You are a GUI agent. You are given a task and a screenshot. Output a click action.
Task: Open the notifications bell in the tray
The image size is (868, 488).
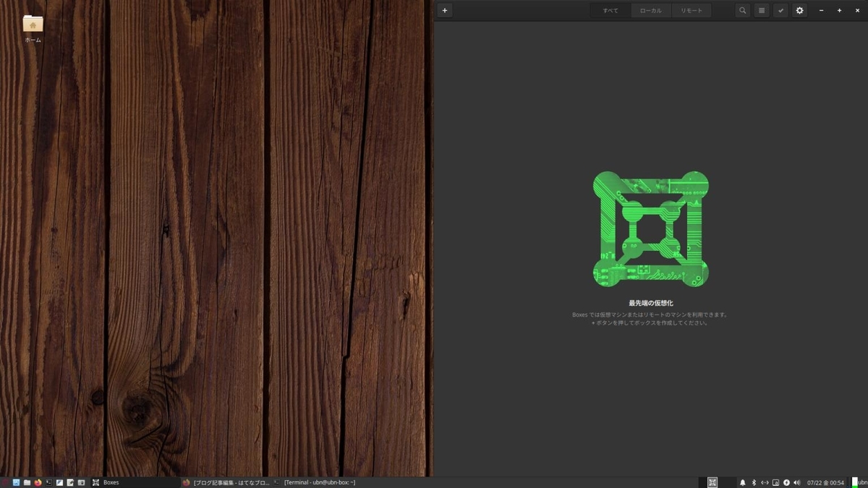tap(743, 482)
